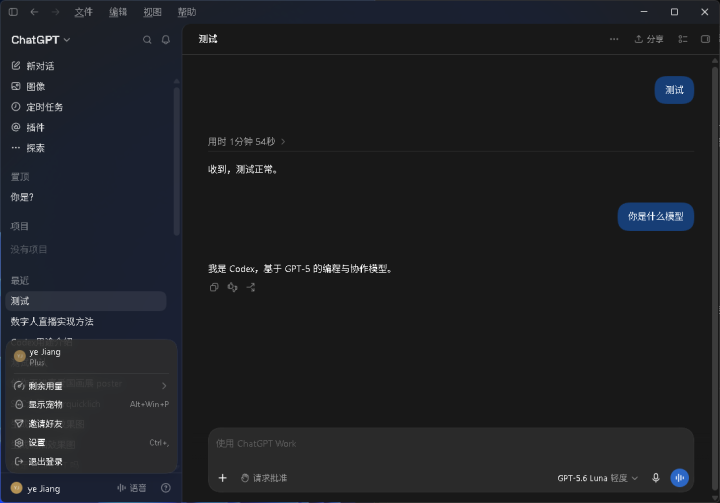720x503 pixels.
Task: Click the microphone dictation icon
Action: [x=656, y=478]
